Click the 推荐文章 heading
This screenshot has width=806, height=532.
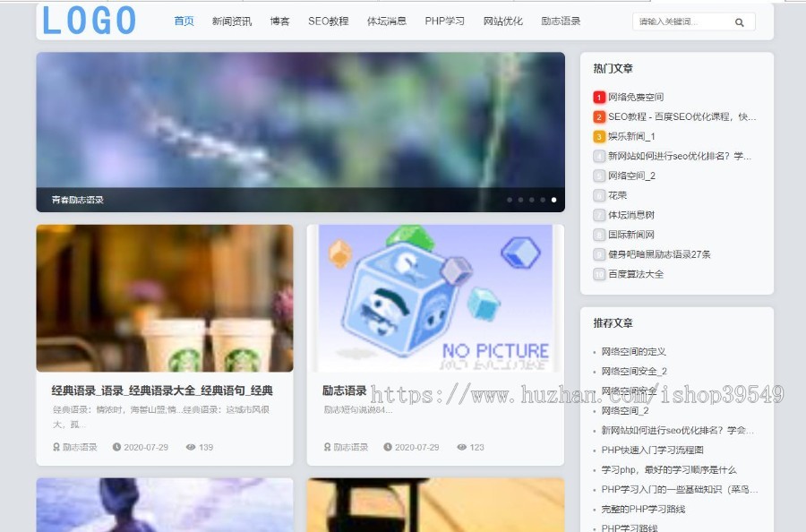(x=613, y=322)
